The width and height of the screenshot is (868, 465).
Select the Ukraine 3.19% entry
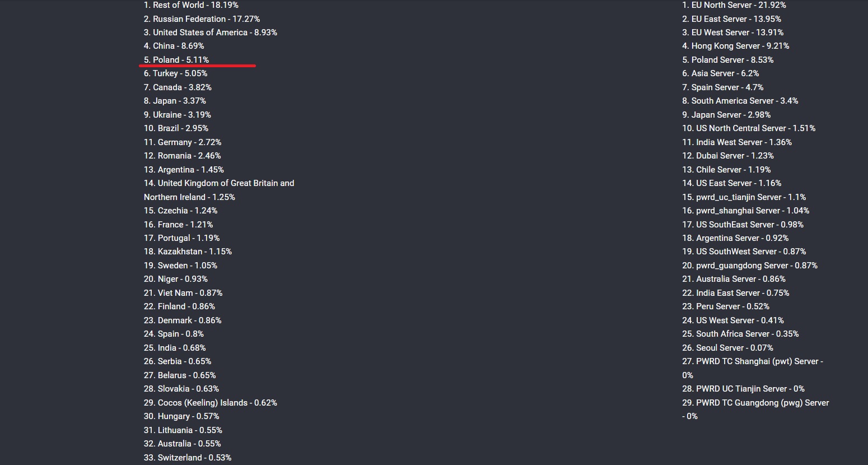pos(177,115)
